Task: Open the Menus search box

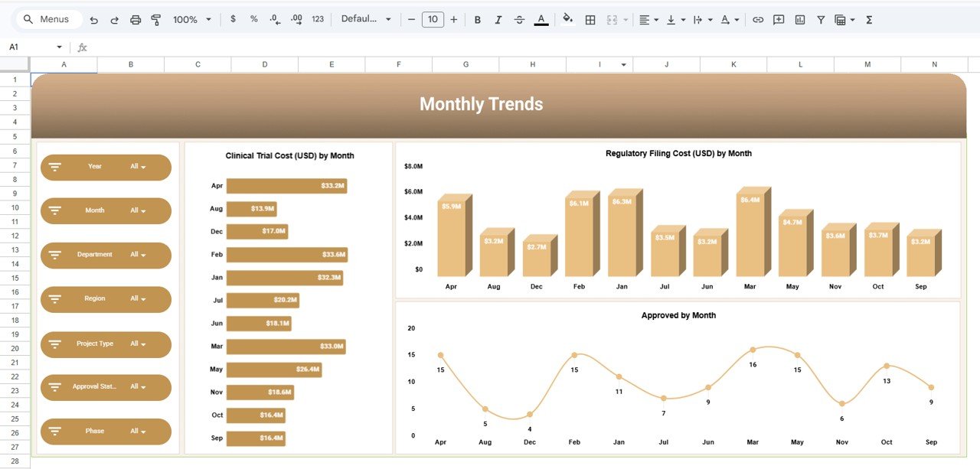Action: pyautogui.click(x=46, y=19)
